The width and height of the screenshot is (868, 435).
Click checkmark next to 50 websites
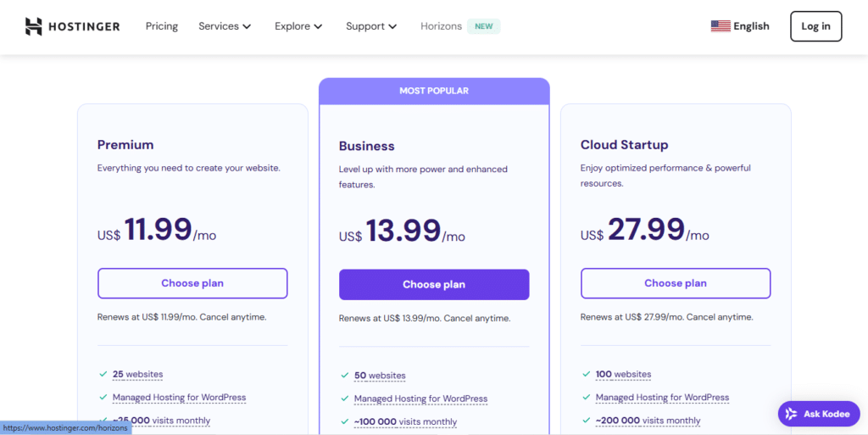pyautogui.click(x=344, y=376)
